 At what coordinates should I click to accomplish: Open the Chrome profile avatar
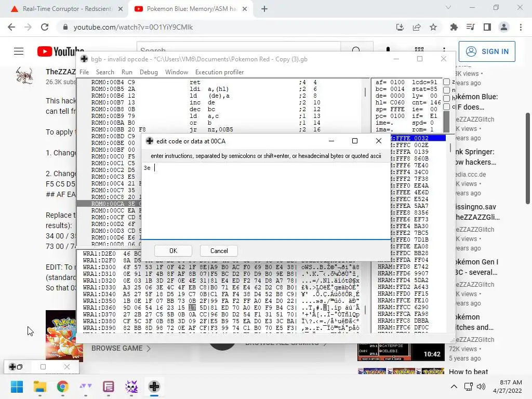point(504,27)
